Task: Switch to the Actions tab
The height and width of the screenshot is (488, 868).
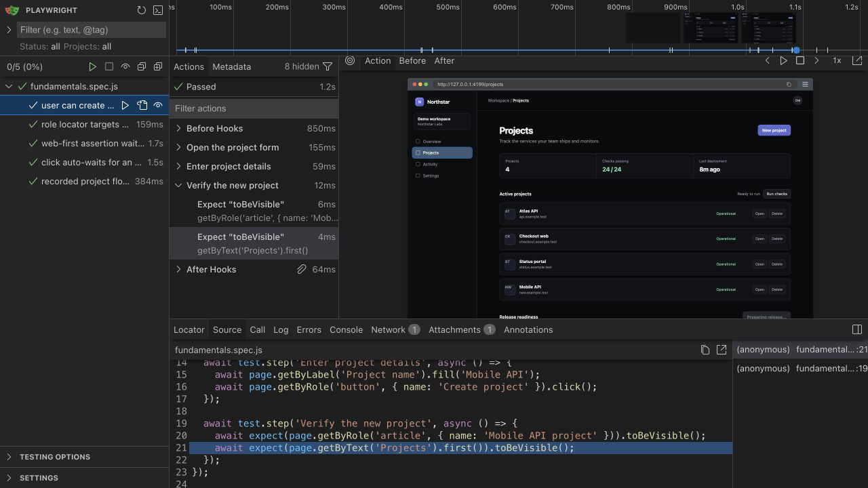Action: [189, 66]
